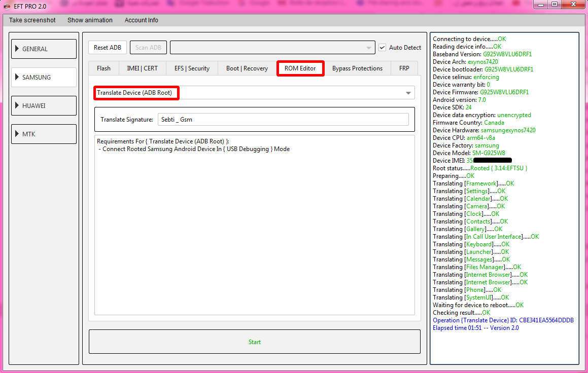
Task: Expand the GENERAL section arrow
Action: click(x=17, y=49)
